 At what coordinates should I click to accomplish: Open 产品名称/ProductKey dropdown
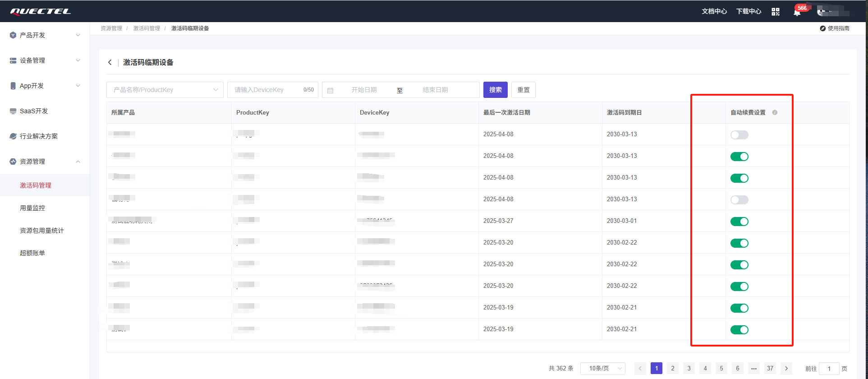coord(165,90)
